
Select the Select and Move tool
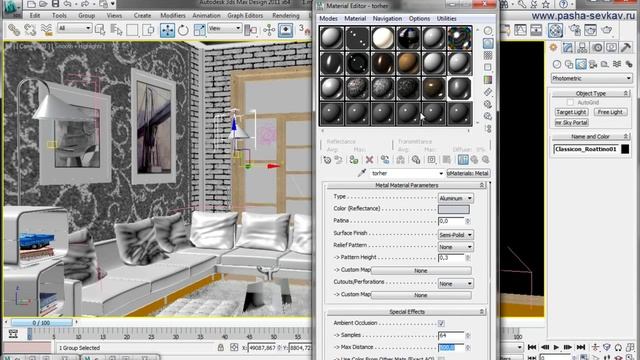coord(167,30)
